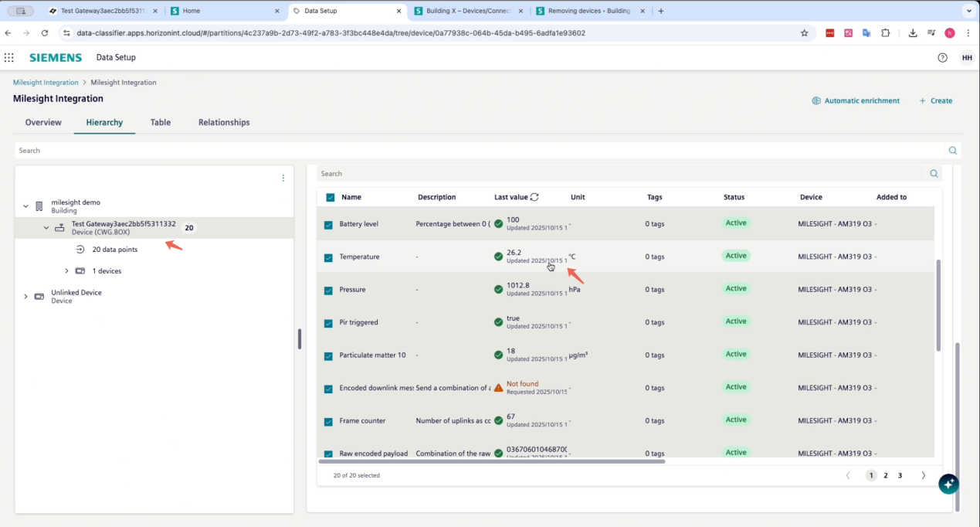Click the Pressure Active status badge
This screenshot has width=980, height=527.
[736, 288]
